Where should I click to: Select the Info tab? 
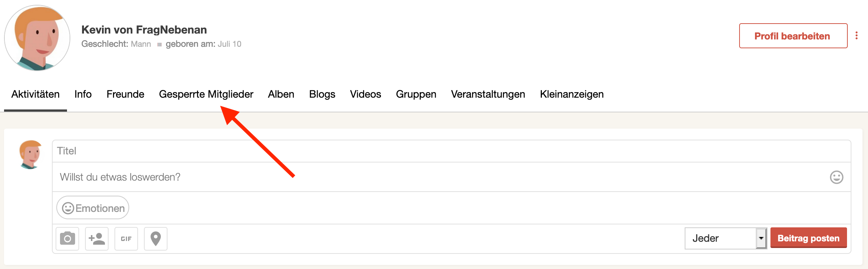coord(83,94)
